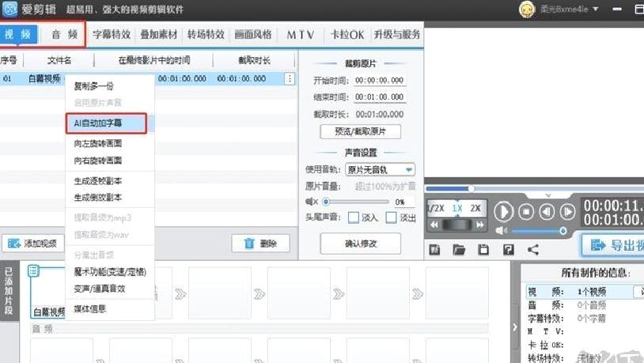Set playback speed to 1/2X

(x=436, y=208)
